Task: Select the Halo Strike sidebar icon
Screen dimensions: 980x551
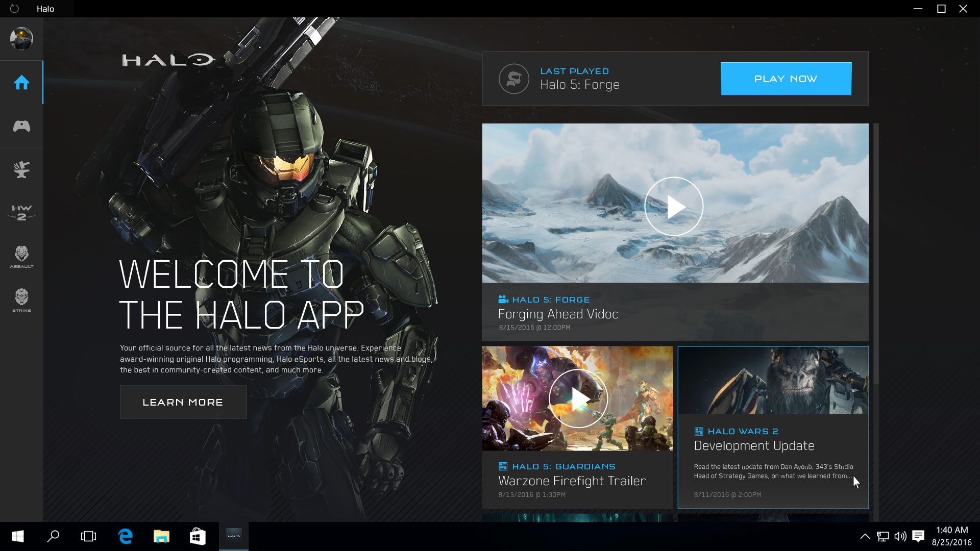Action: 21,300
